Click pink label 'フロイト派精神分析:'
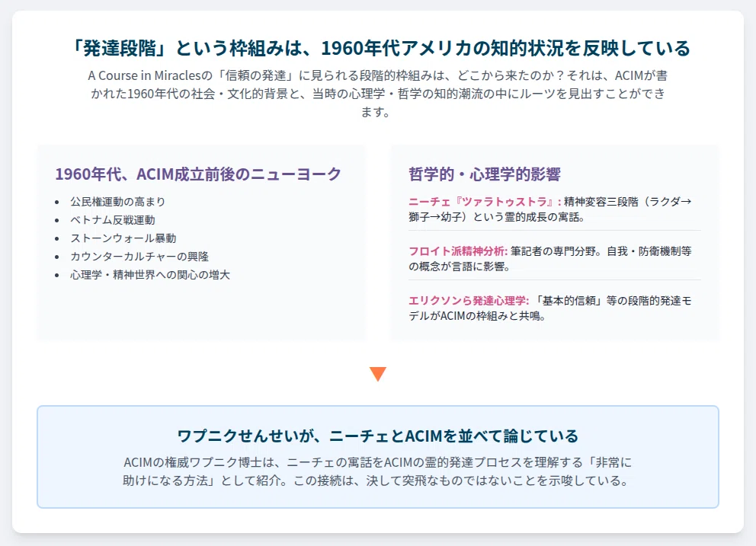 click(x=458, y=251)
